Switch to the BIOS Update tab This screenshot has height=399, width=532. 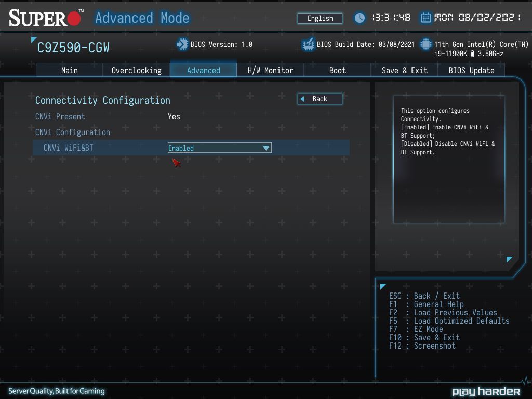click(471, 70)
